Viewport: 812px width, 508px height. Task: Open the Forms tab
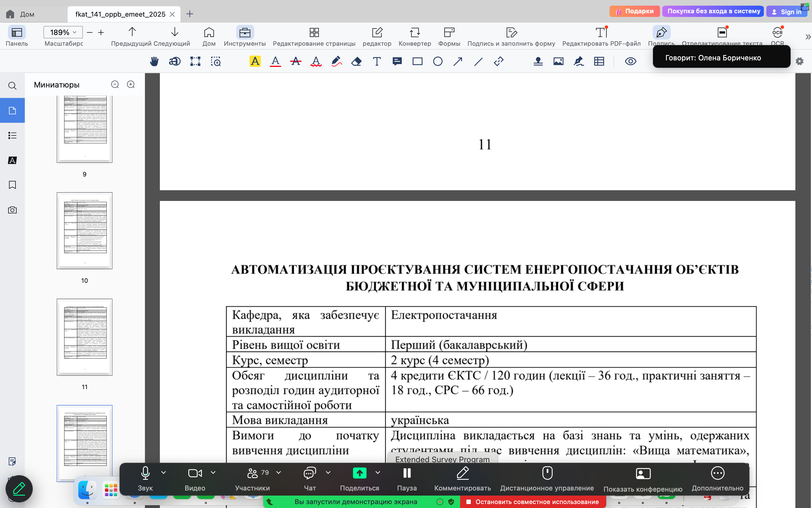tap(449, 36)
